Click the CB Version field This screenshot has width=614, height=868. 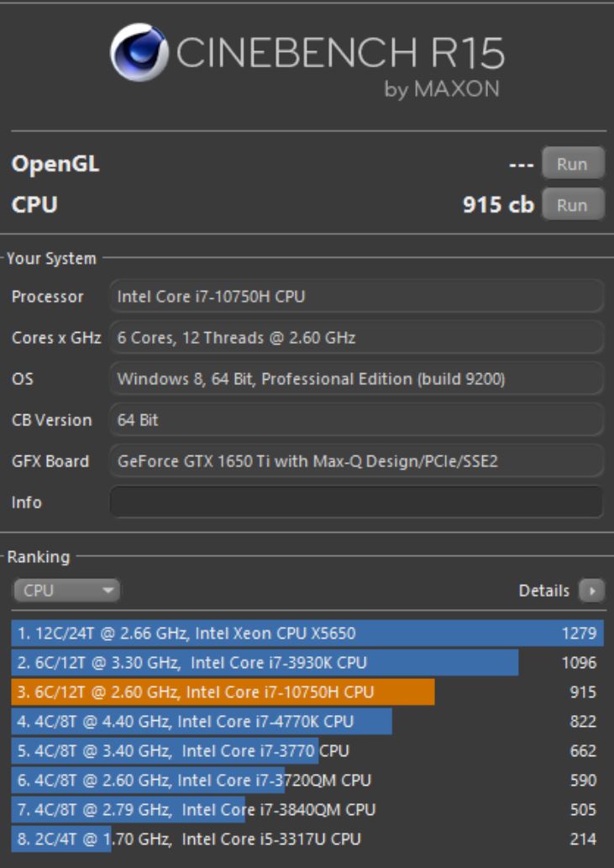pos(356,420)
